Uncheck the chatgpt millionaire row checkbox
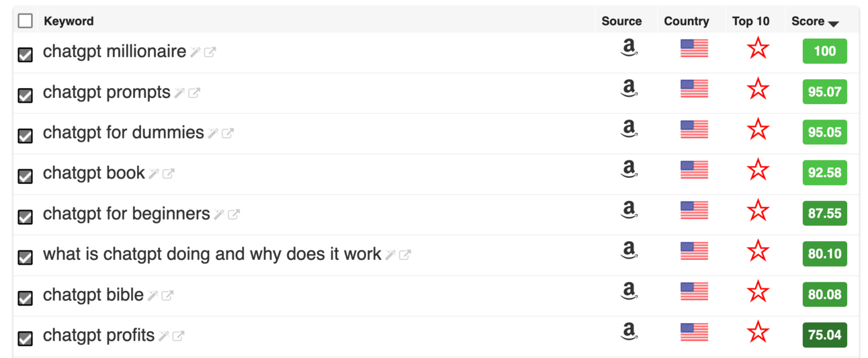 click(x=26, y=54)
